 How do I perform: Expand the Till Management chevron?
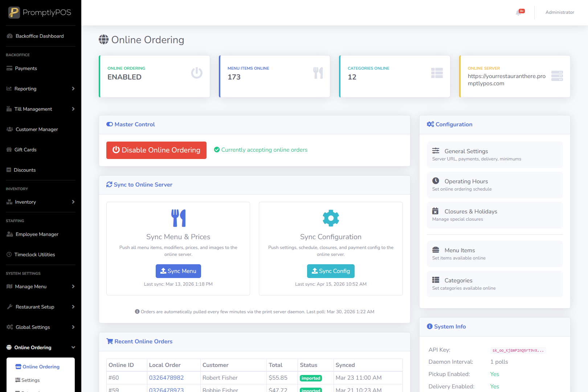pyautogui.click(x=73, y=109)
